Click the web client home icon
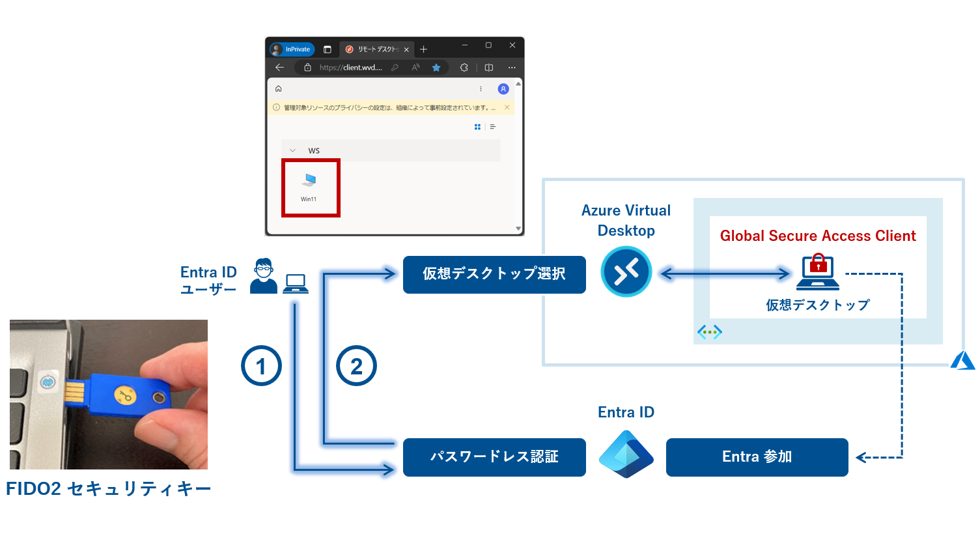Screen dimensions: 980x545 click(x=279, y=89)
